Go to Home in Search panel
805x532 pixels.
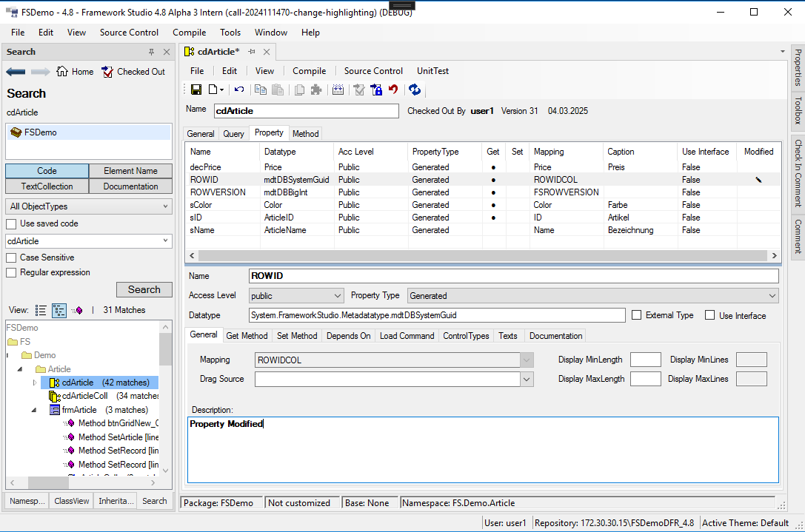[75, 72]
